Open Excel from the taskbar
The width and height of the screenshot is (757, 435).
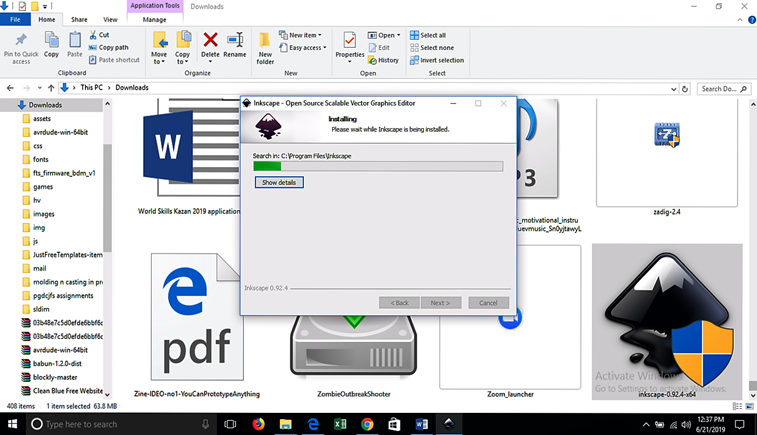340,424
